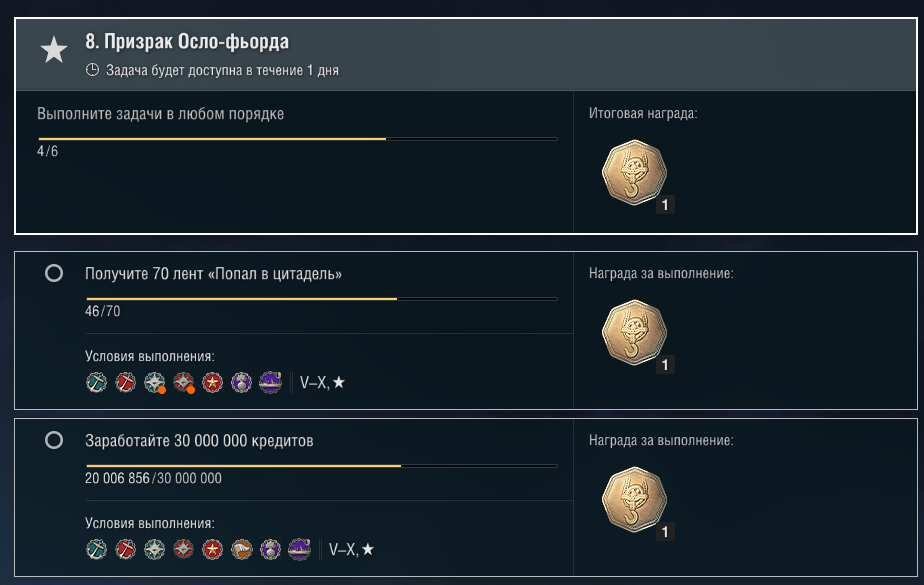Click the white star icon beside mission title

pyautogui.click(x=54, y=49)
